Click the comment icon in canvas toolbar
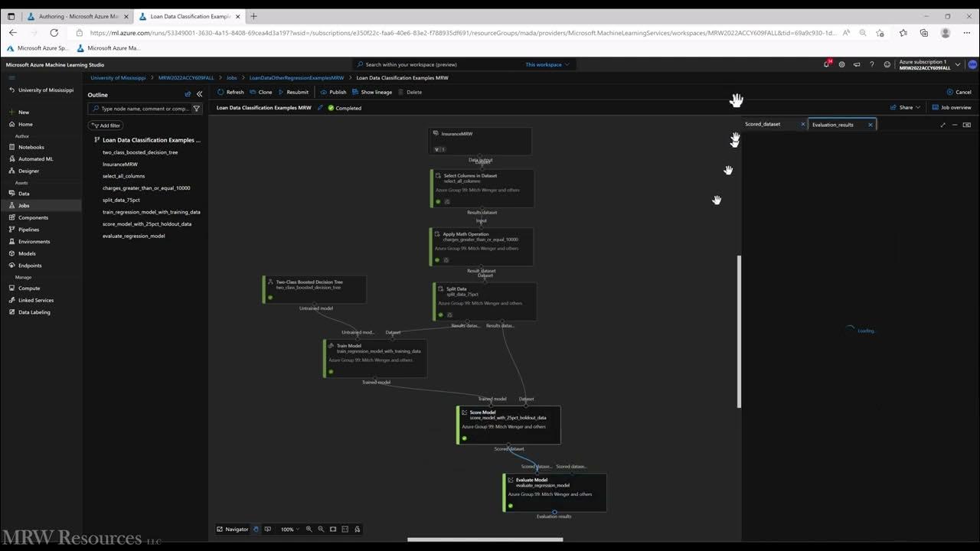980x551 pixels. pyautogui.click(x=267, y=529)
